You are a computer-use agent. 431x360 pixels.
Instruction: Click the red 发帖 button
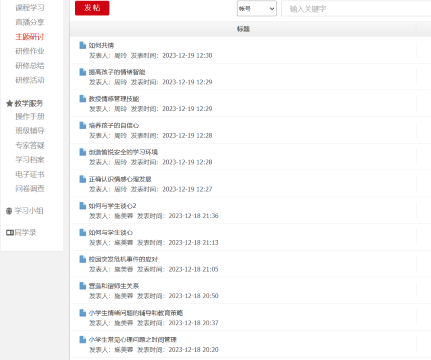[92, 8]
